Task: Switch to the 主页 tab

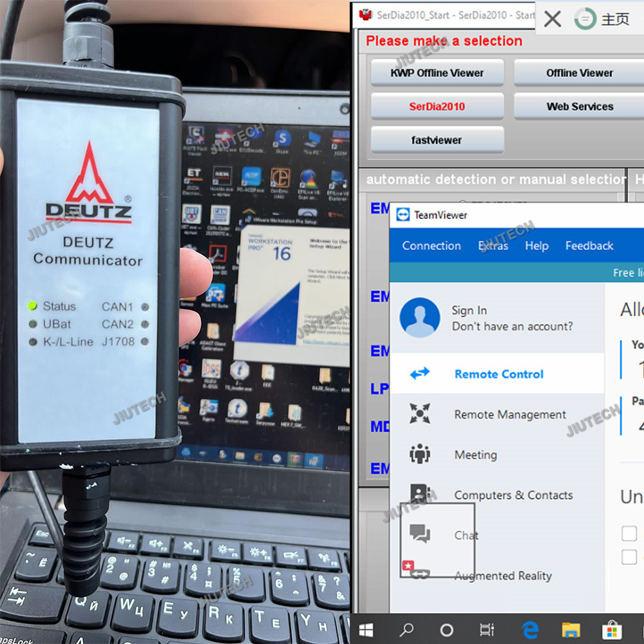Action: 615,19
